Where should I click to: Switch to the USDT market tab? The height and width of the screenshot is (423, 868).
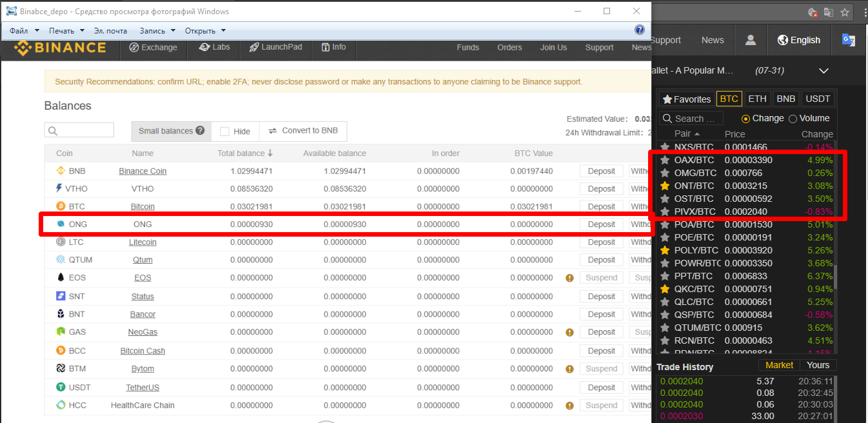818,99
